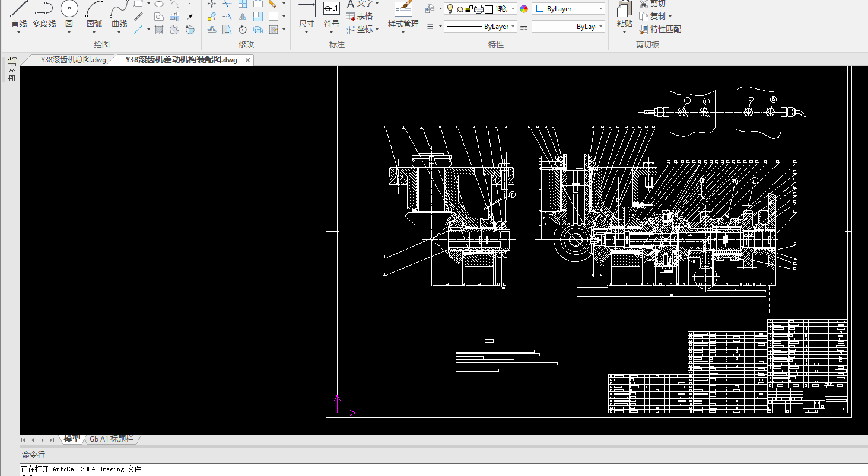The width and height of the screenshot is (868, 476).
Task: Toggle the layer lock padlock icon
Action: pos(469,9)
